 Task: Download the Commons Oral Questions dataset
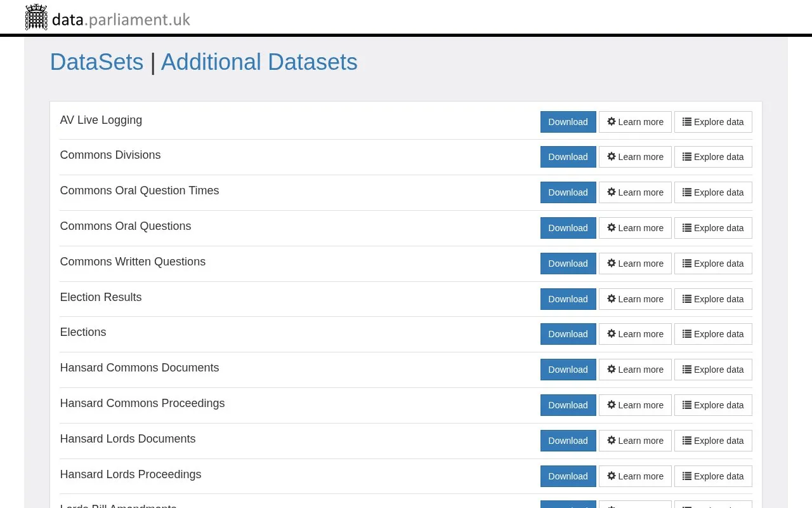(x=568, y=228)
